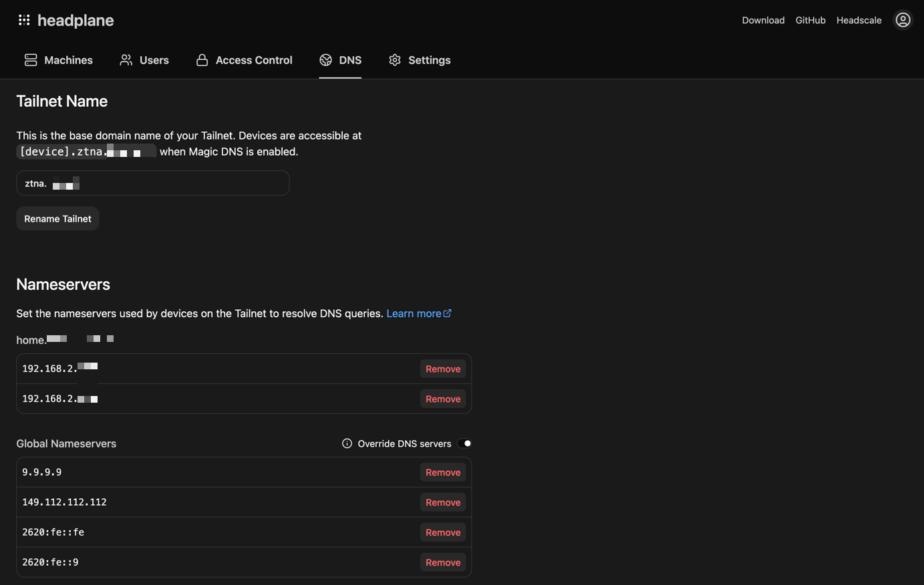Remove the 9.9.9.9 global nameserver
Image resolution: width=924 pixels, height=585 pixels.
point(443,472)
